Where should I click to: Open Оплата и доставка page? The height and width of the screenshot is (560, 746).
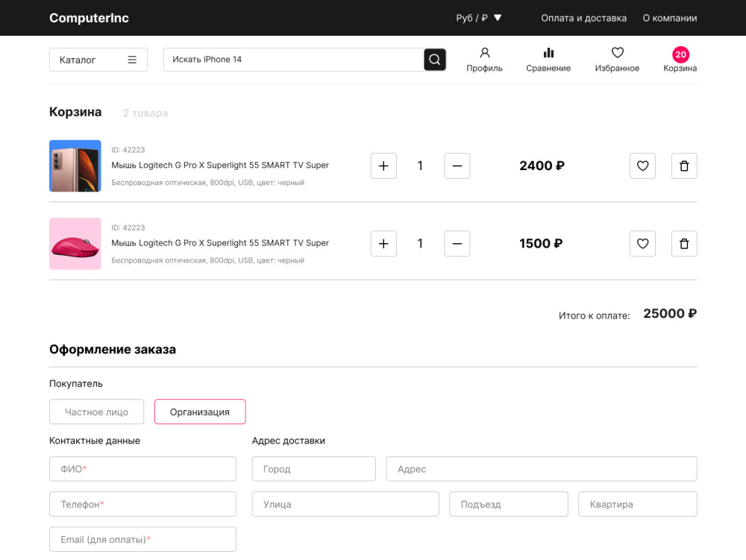(x=584, y=18)
